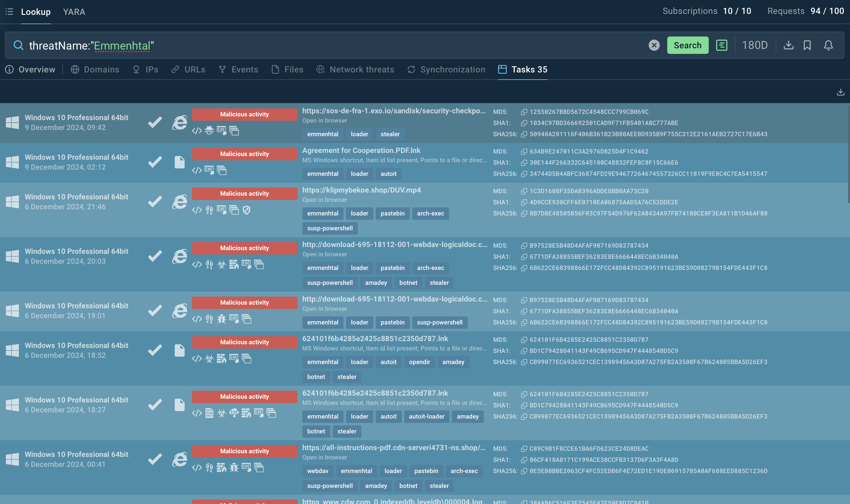
Task: Export tasks with the download icon above list
Action: tap(840, 92)
